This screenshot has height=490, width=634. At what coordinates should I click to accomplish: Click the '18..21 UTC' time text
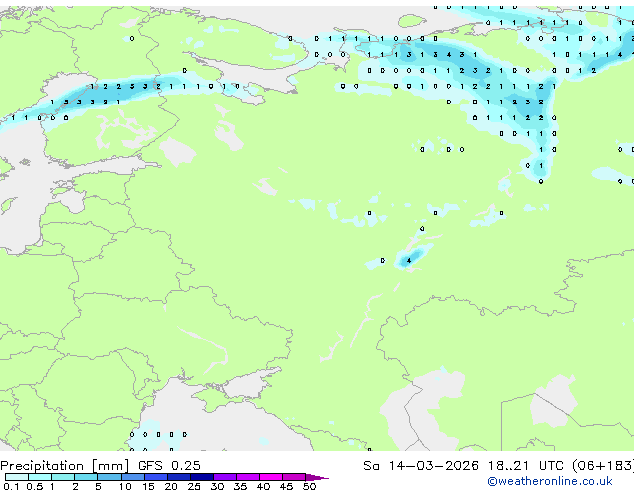[526, 466]
